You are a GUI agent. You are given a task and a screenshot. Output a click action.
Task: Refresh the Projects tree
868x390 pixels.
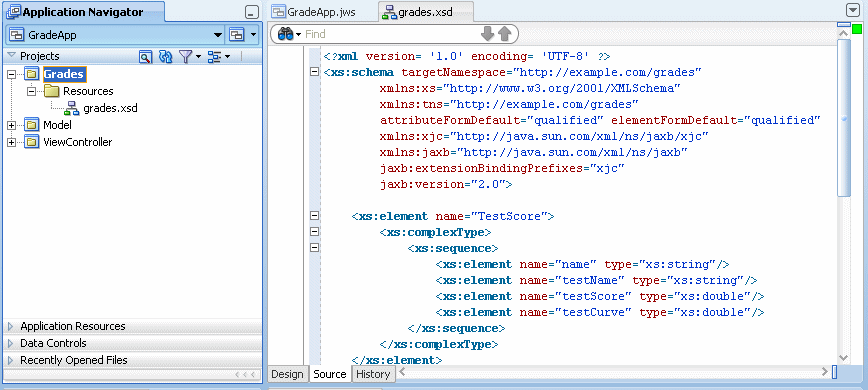(166, 56)
